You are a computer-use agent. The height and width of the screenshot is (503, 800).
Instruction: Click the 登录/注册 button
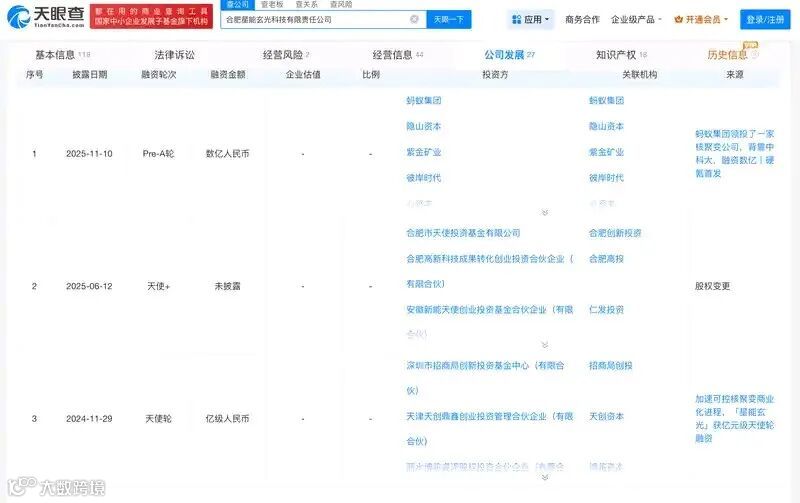point(765,19)
